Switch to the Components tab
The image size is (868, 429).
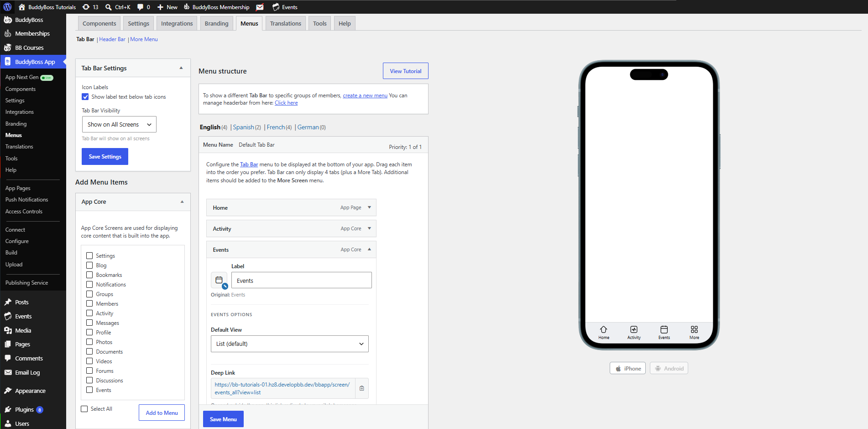99,23
